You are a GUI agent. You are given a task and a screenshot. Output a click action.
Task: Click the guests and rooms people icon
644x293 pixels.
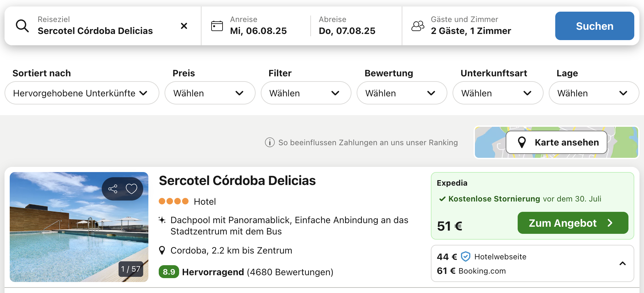[x=418, y=26]
